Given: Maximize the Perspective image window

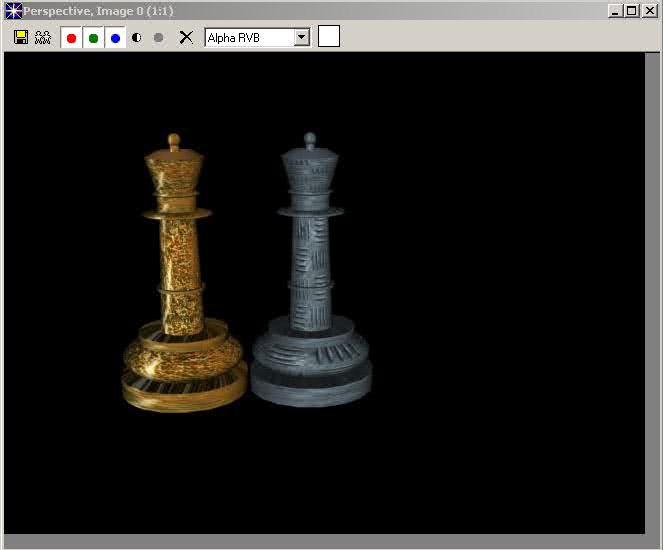Looking at the screenshot, I should click(x=631, y=11).
